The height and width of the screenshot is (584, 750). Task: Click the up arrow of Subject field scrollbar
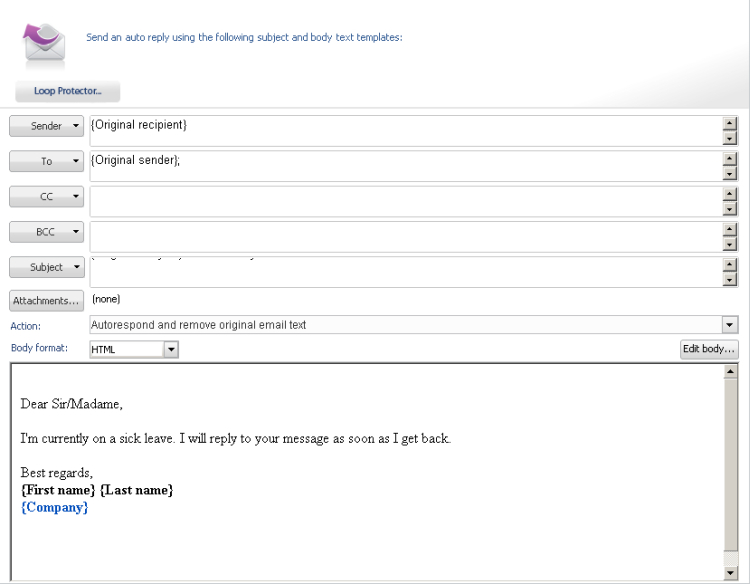729,264
